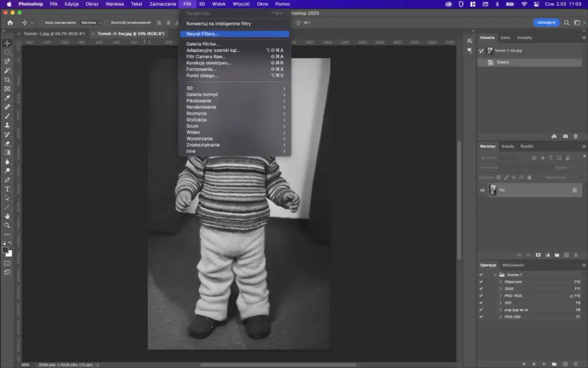The image size is (588, 368).
Task: Click the camera icon in Historia panel
Action: (565, 136)
